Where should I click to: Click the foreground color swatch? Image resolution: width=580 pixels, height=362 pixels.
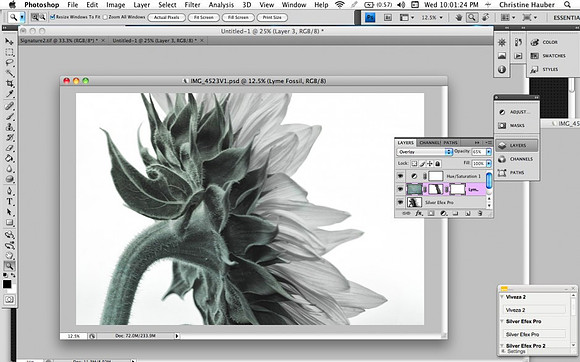tap(7, 284)
